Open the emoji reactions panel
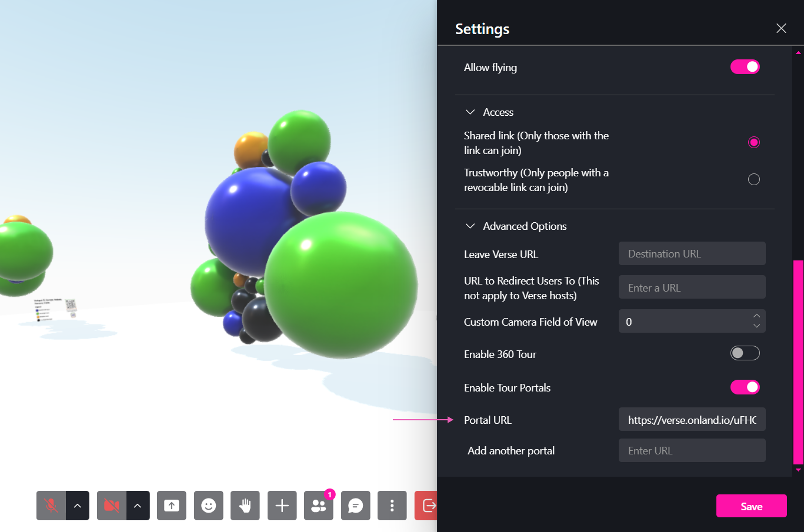Viewport: 804px width, 532px height. tap(208, 506)
